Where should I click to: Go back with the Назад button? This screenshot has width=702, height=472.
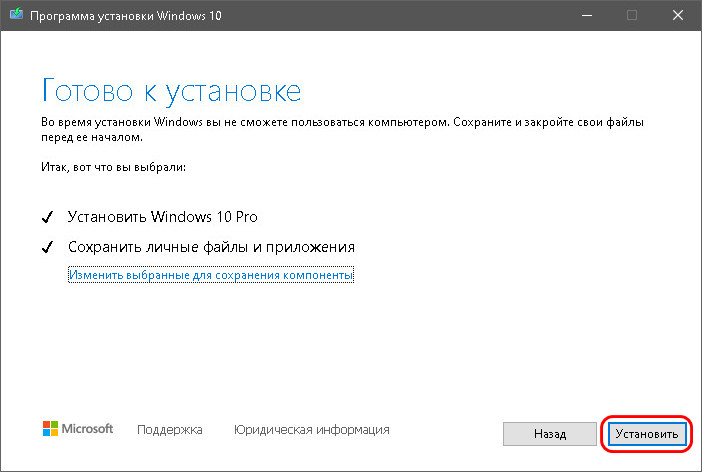(550, 433)
